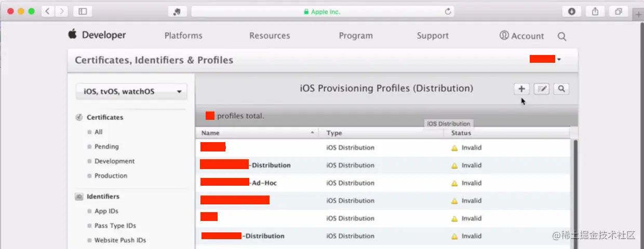Show the Safari sidebar
The image size is (644, 249).
82,11
